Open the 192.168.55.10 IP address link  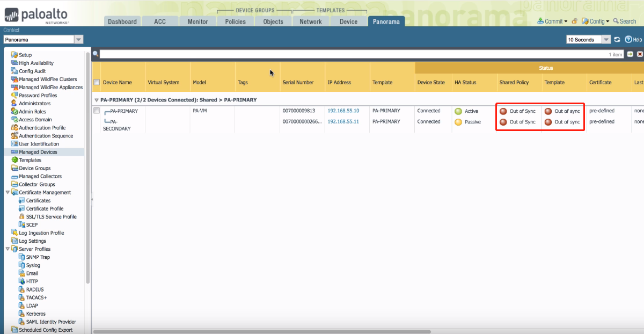point(343,111)
